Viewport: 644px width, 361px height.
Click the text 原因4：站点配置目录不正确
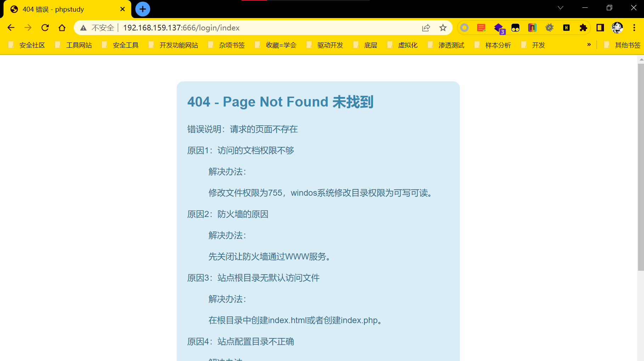pos(241,342)
